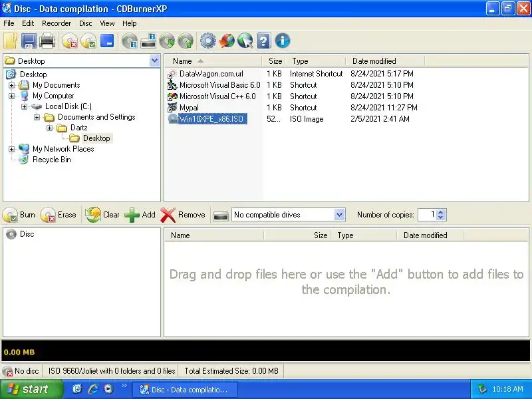
Task: Open View menu
Action: pos(107,23)
